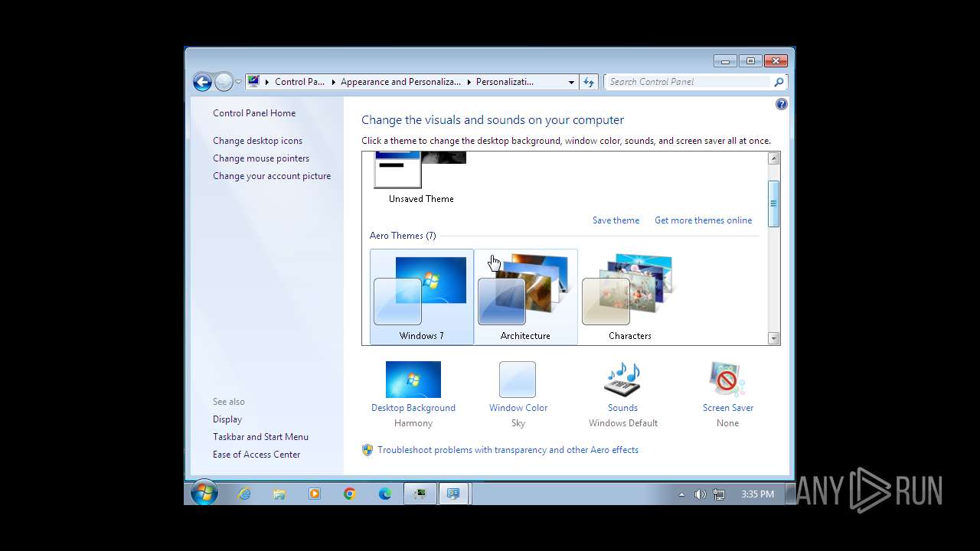The width and height of the screenshot is (980, 551).
Task: Click the search magnifier icon
Action: click(x=779, y=82)
